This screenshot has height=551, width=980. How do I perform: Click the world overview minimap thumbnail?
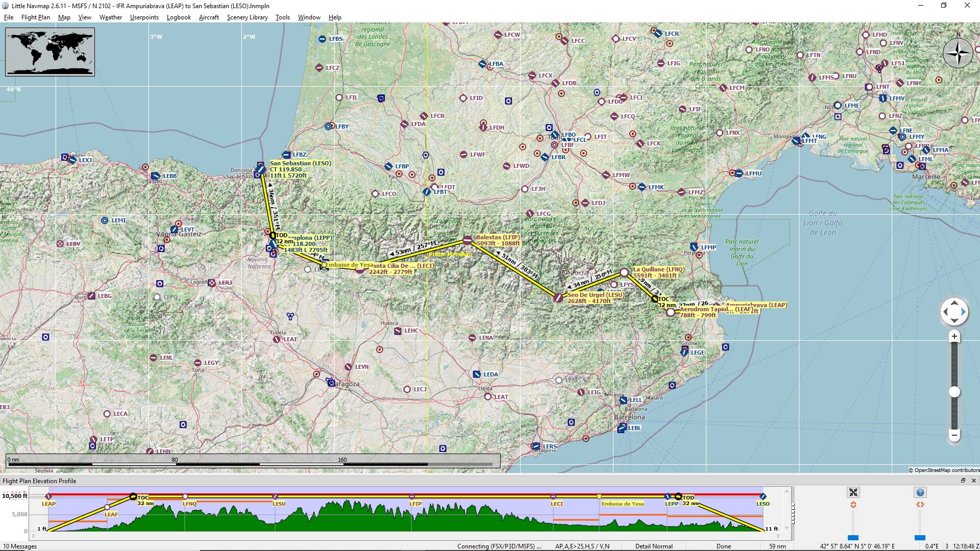click(x=50, y=52)
